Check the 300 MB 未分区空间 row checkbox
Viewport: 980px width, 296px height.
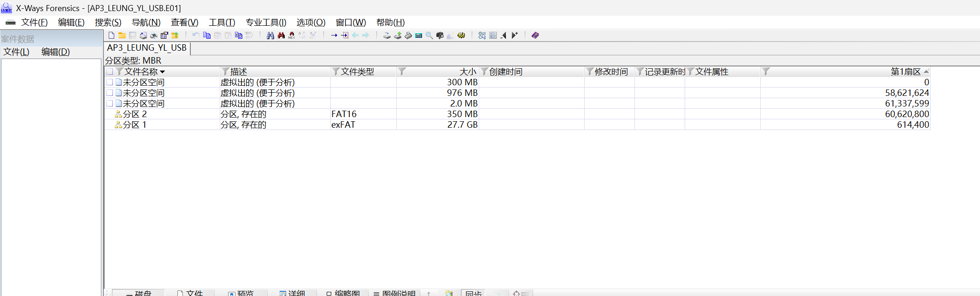click(110, 82)
